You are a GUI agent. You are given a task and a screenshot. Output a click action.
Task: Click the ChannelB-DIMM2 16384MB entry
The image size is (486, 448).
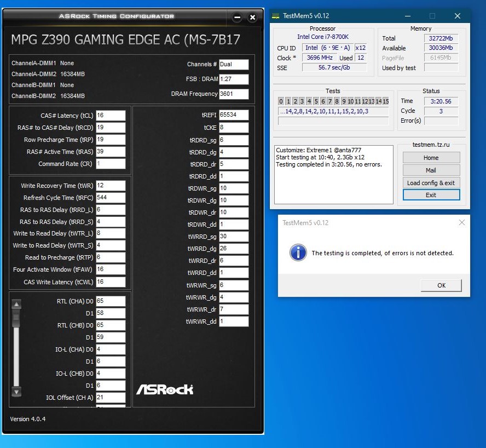pos(48,96)
